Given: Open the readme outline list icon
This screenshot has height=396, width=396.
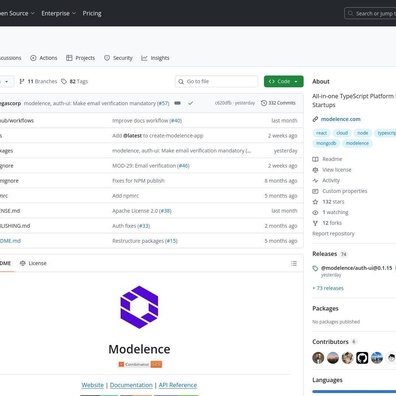Looking at the screenshot, I should pyautogui.click(x=294, y=263).
